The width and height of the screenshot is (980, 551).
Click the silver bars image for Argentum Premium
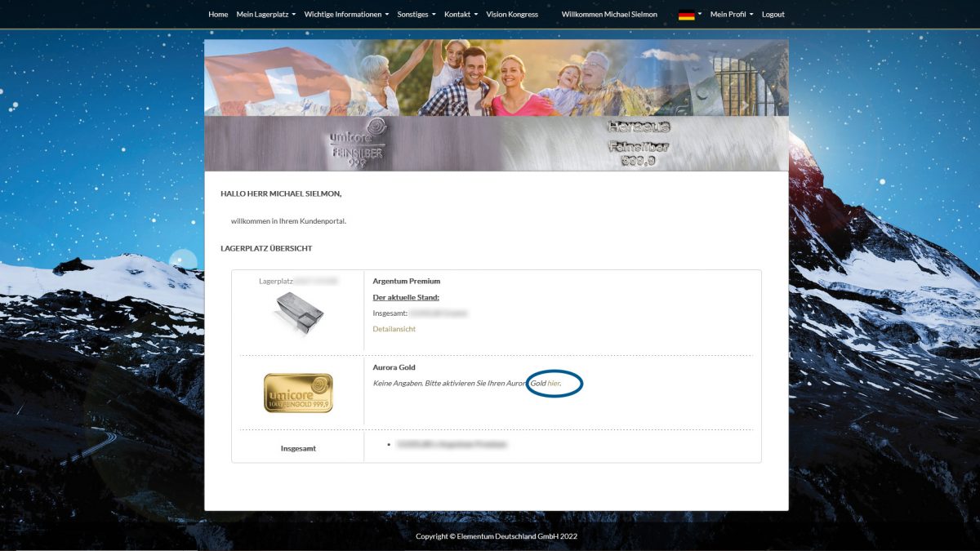tap(297, 314)
